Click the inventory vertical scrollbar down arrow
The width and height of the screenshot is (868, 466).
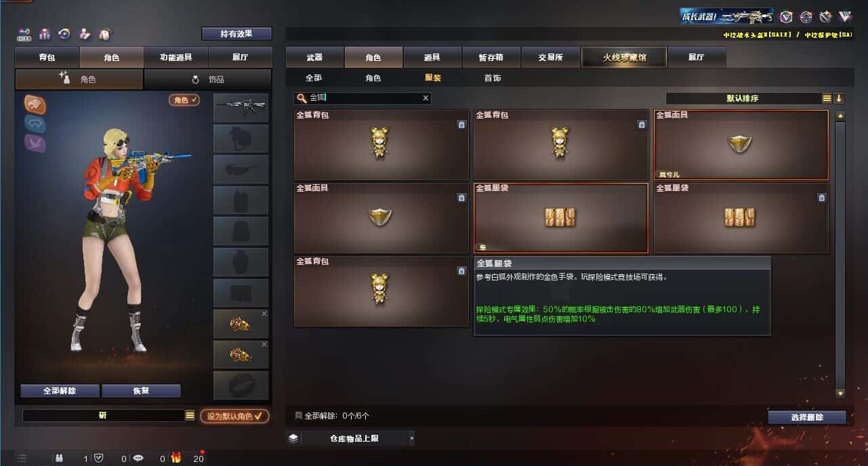point(840,393)
